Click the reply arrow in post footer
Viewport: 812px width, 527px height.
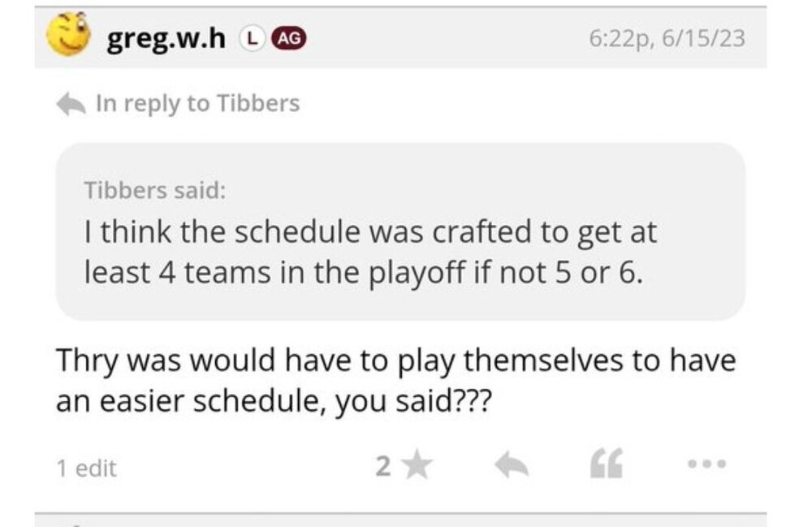pyautogui.click(x=512, y=465)
